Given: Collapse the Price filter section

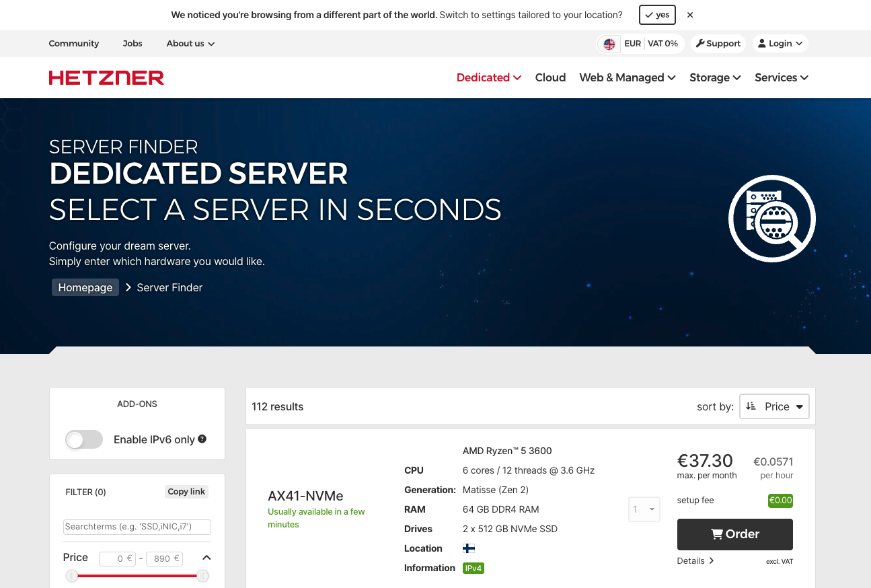Looking at the screenshot, I should click(206, 557).
